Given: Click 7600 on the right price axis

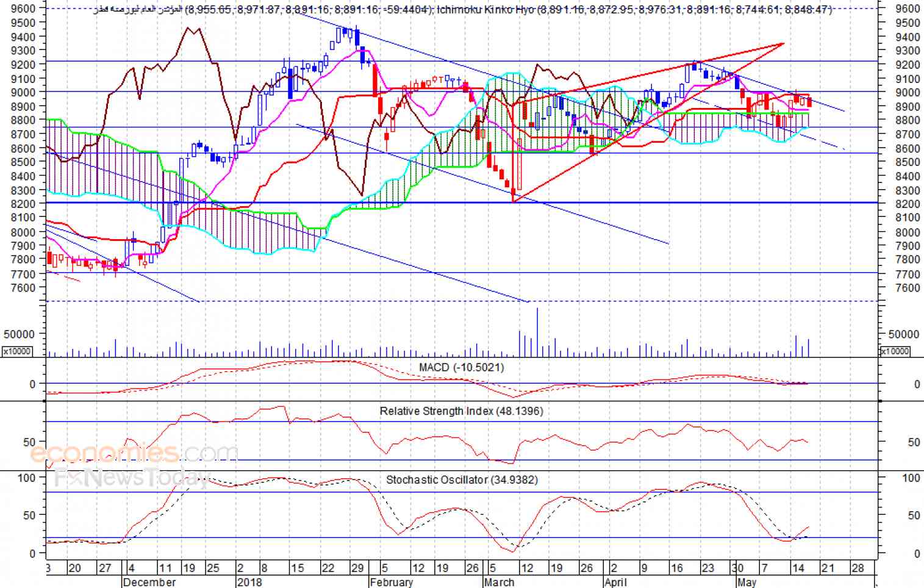Looking at the screenshot, I should pyautogui.click(x=908, y=288).
